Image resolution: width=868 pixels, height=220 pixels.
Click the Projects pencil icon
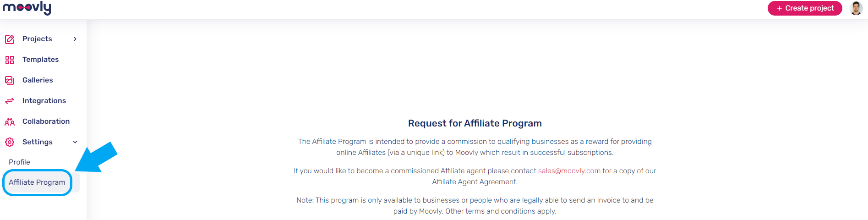coord(10,39)
